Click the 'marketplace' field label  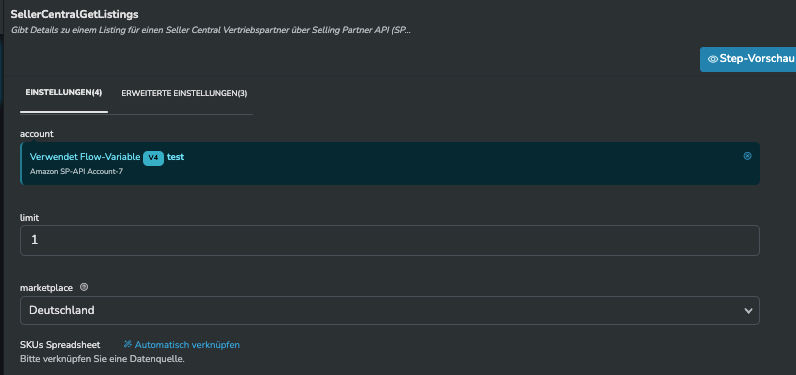point(46,288)
